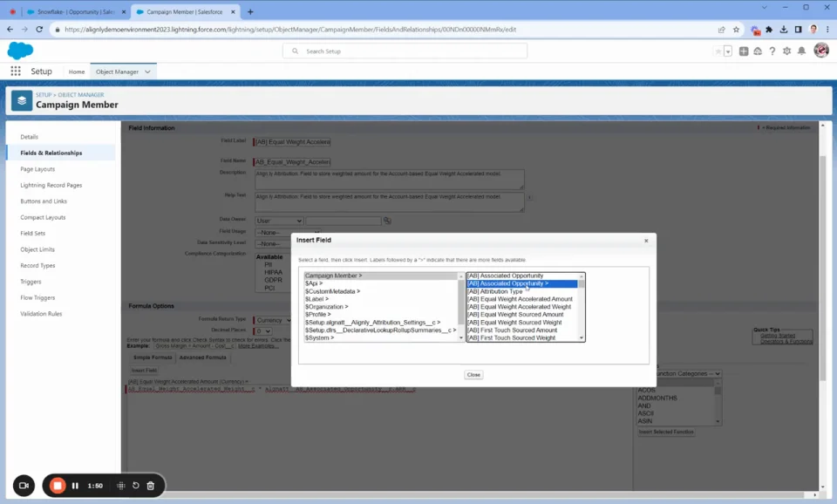Go back in browser history
Viewport: 837px width, 504px height.
click(10, 30)
